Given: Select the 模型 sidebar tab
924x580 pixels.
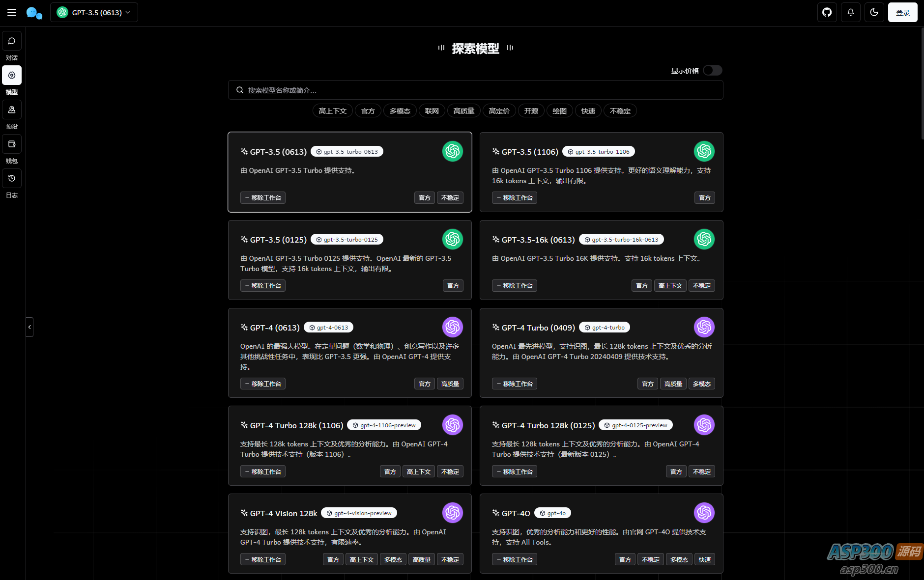Looking at the screenshot, I should (12, 76).
